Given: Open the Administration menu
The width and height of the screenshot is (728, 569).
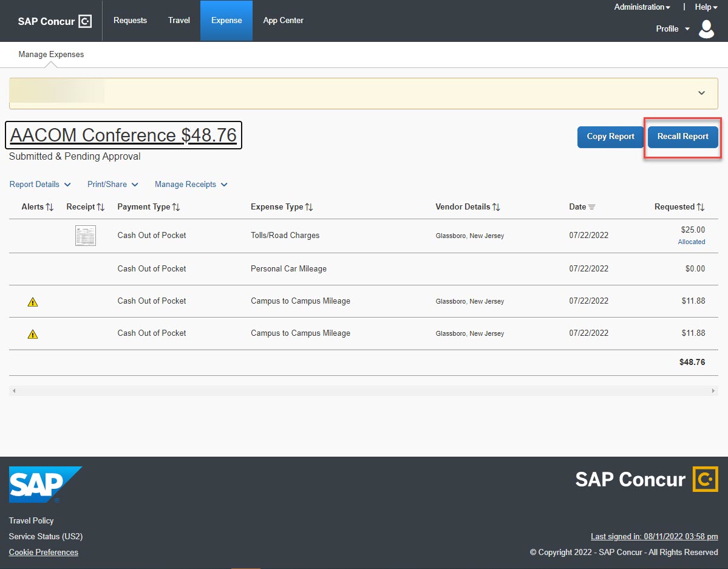Looking at the screenshot, I should point(642,7).
